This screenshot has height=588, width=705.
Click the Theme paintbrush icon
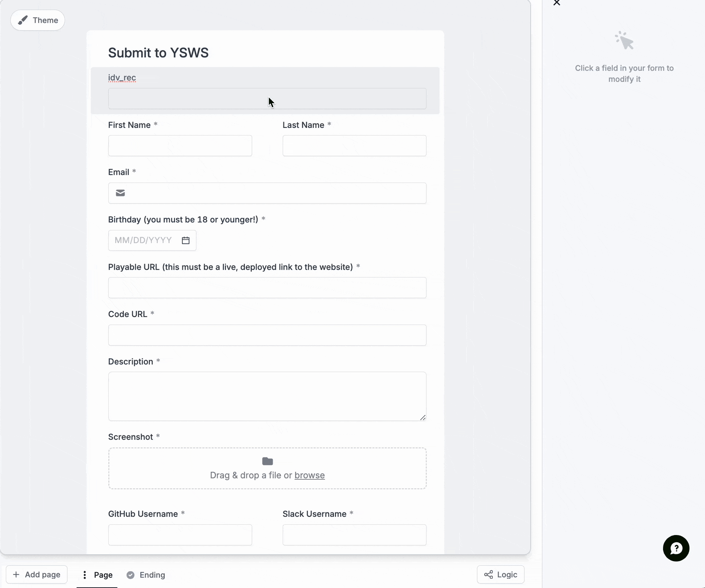[x=23, y=20]
